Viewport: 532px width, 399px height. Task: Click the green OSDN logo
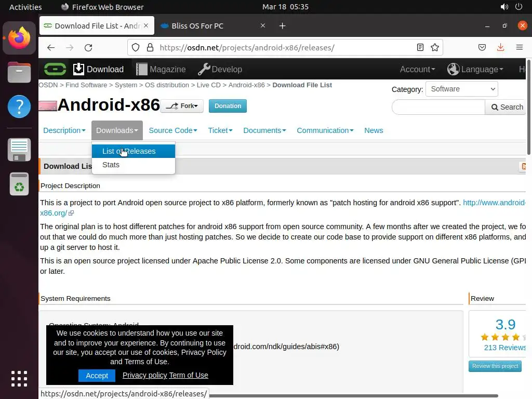[55, 69]
